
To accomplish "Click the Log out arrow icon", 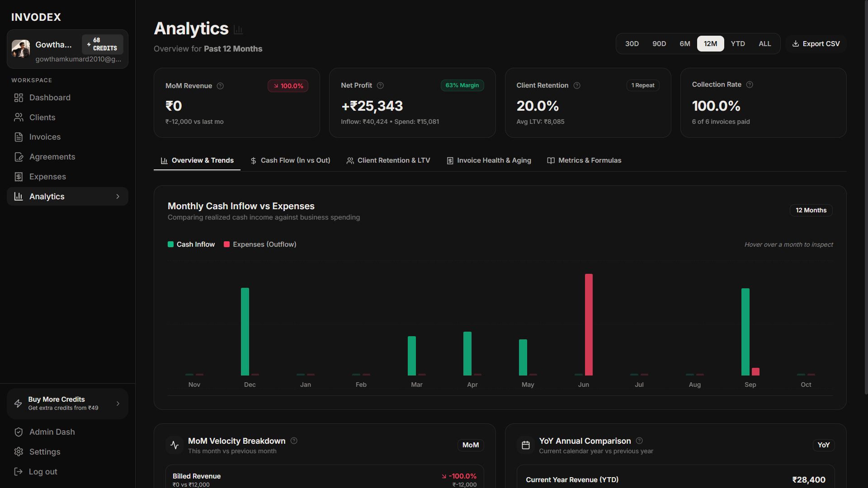I will click(19, 472).
